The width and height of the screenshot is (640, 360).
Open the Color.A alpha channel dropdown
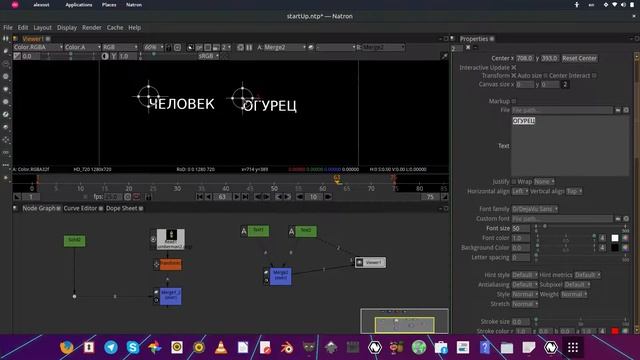click(82, 47)
